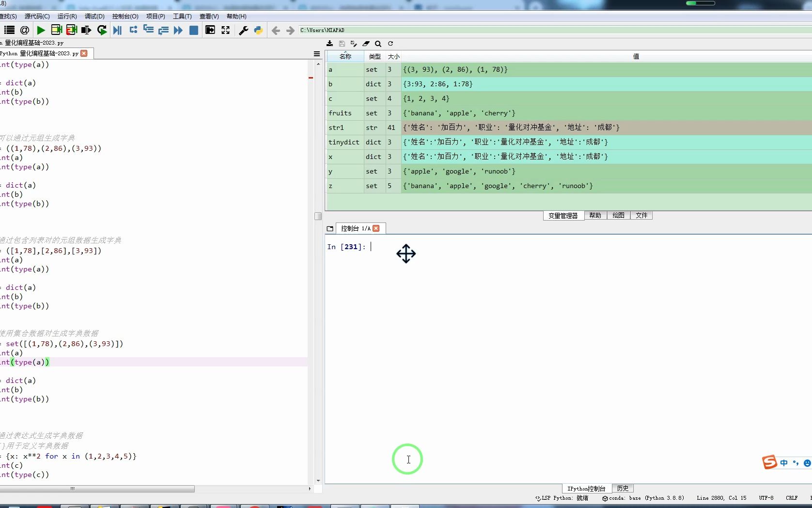Viewport: 812px width, 508px height.
Task: Run file with green play button
Action: pos(41,30)
